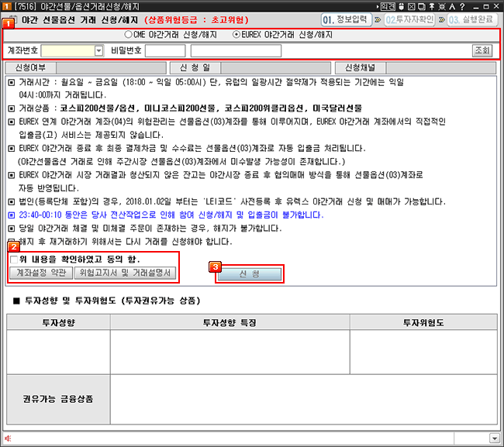Open the status bar dropdown arrow
Viewport: 504px width, 447px height.
[495, 438]
